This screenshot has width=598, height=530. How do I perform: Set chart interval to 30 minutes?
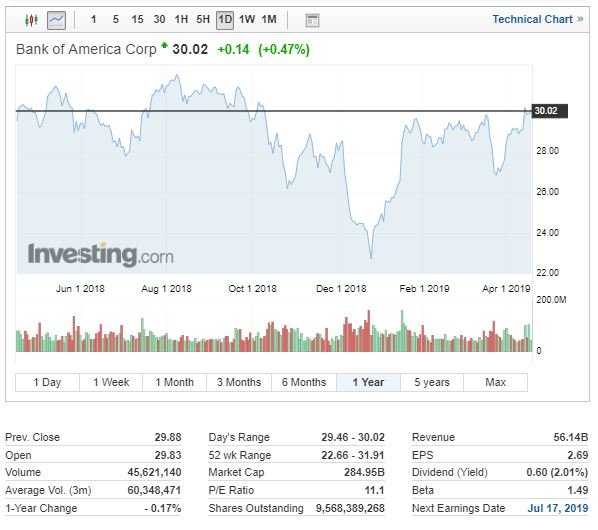tap(159, 19)
